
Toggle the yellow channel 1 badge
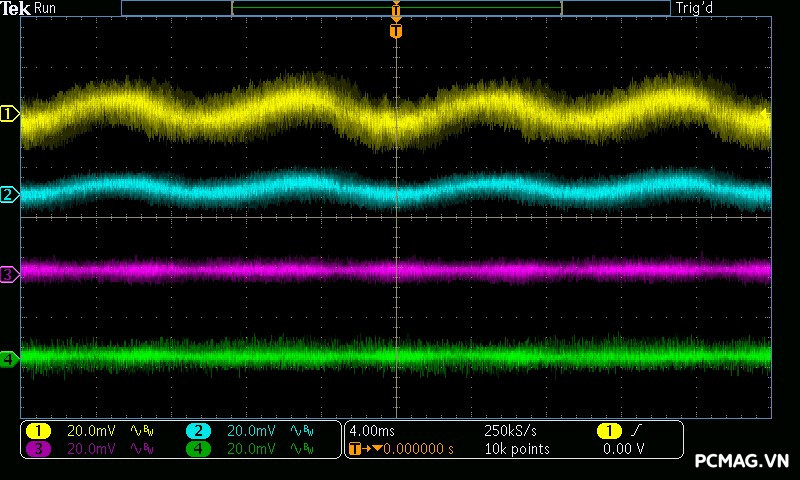(x=38, y=431)
